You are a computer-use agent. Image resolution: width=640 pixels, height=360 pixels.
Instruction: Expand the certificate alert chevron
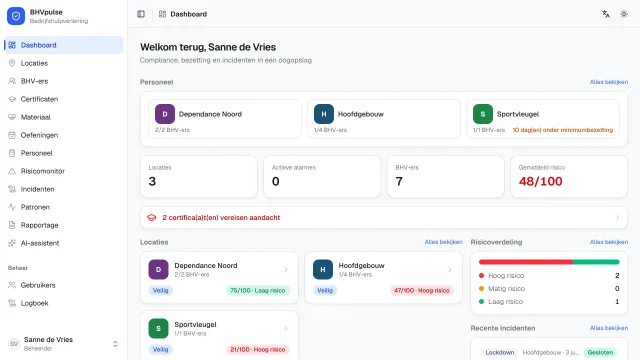click(x=617, y=218)
